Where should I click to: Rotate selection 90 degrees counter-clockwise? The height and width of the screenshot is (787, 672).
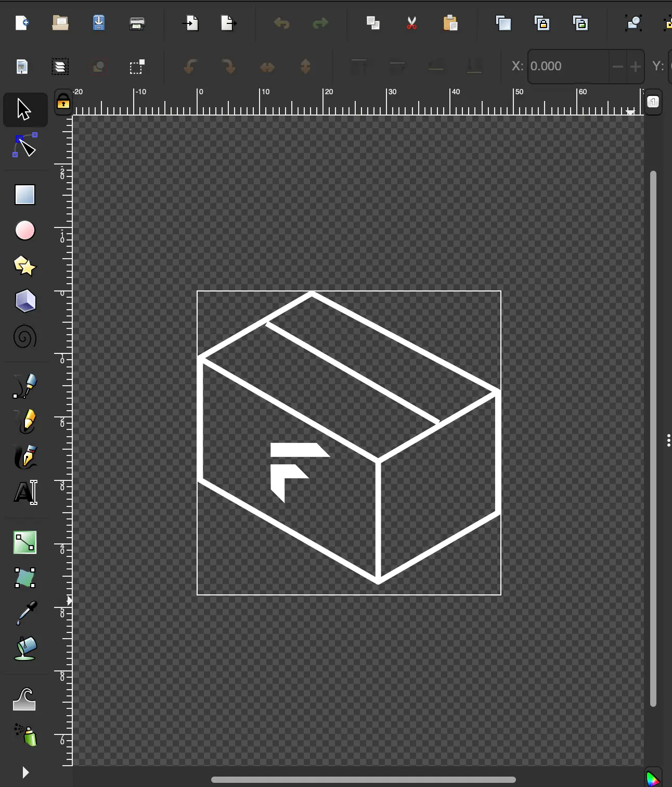(190, 67)
